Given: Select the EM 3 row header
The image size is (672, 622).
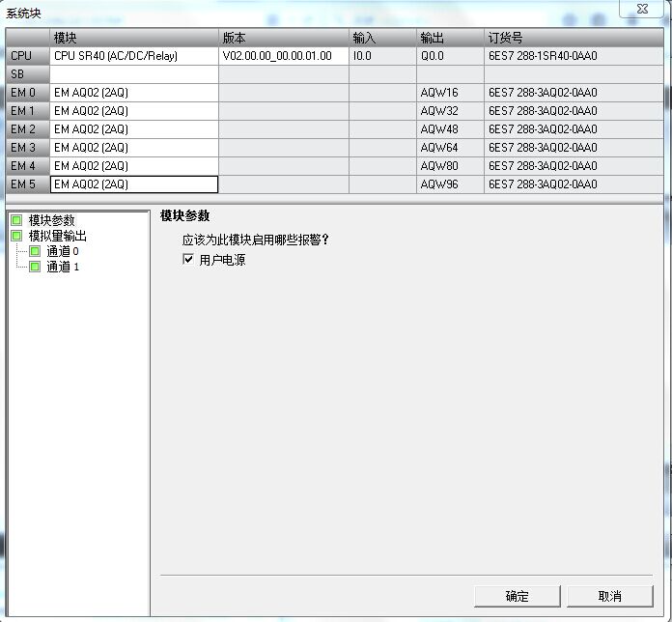Looking at the screenshot, I should 28,148.
